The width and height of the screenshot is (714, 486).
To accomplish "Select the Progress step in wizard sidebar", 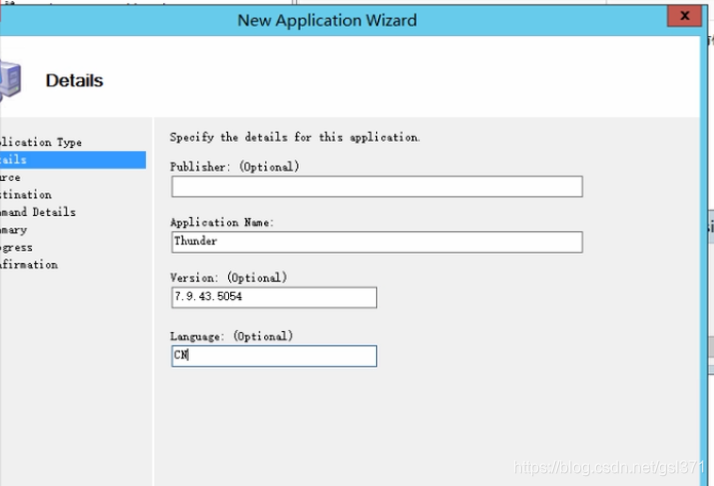I will click(x=16, y=247).
